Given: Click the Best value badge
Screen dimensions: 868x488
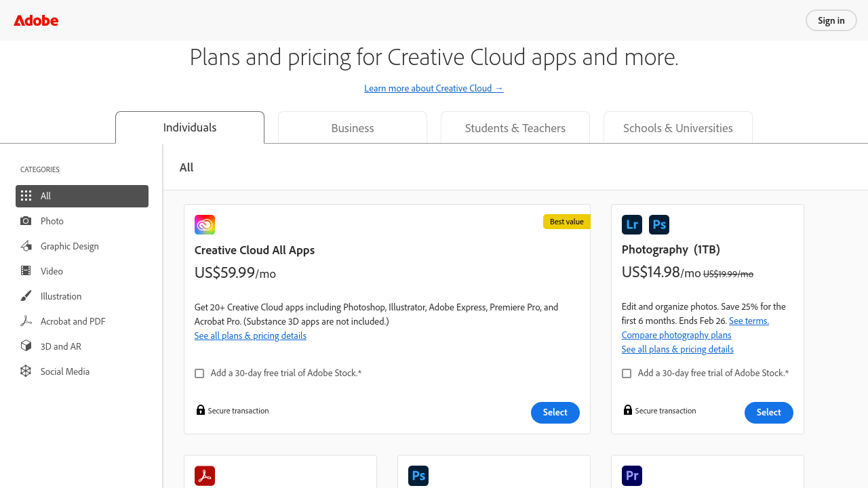Looking at the screenshot, I should [566, 222].
